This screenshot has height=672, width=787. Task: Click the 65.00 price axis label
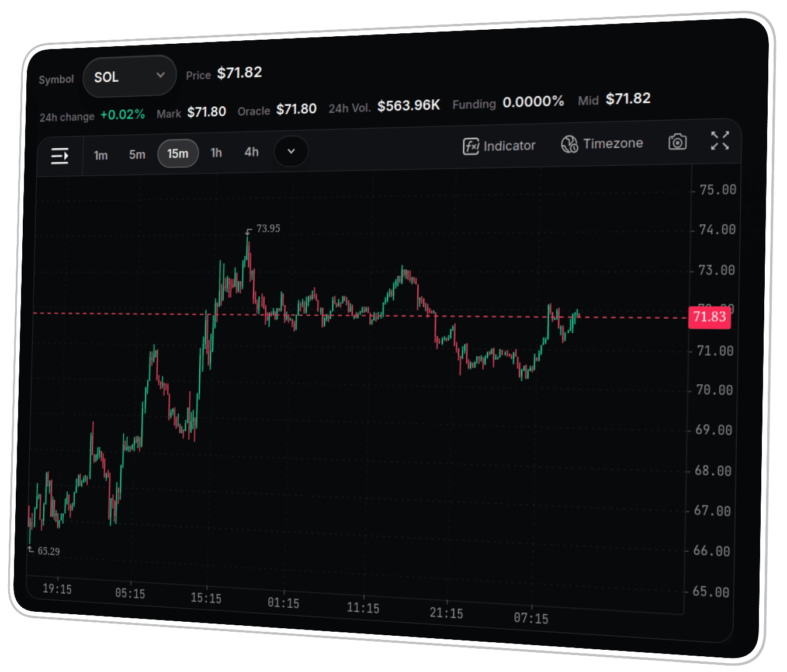[711, 592]
